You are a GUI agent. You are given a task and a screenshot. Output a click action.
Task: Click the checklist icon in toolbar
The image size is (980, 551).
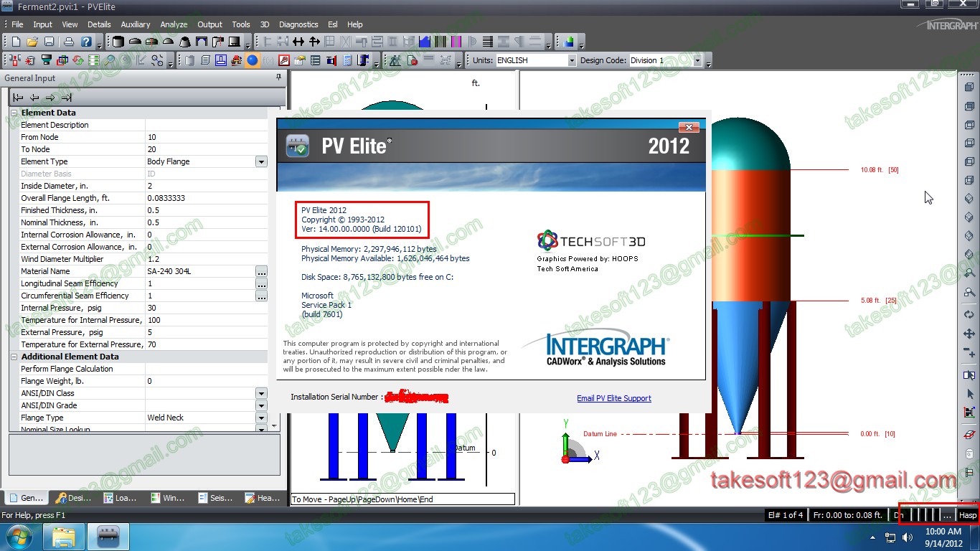315,60
